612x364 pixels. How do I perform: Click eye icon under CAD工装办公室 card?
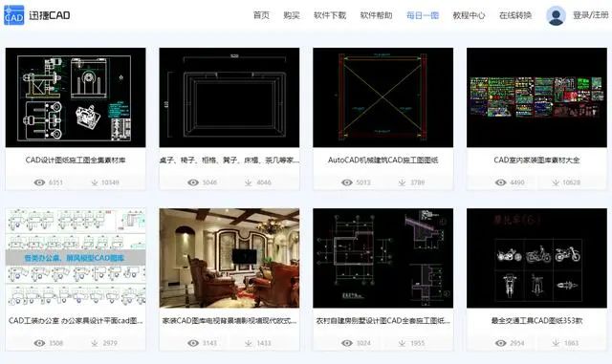tap(39, 343)
